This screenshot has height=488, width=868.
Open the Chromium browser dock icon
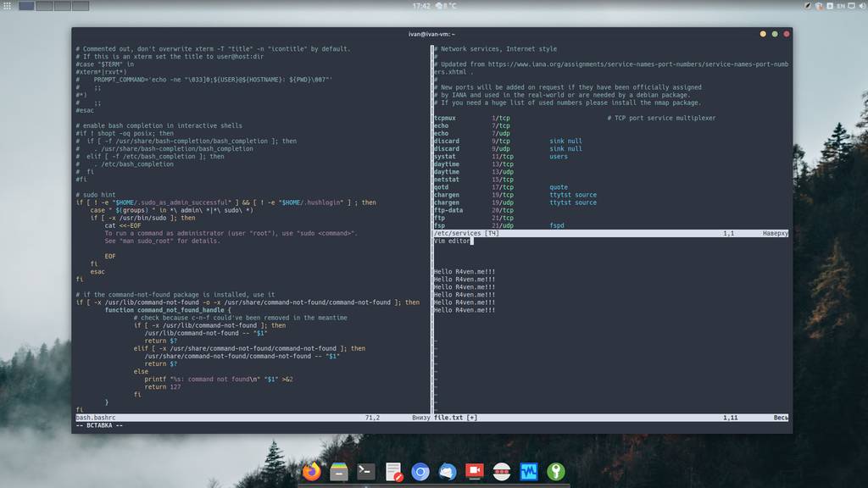point(420,473)
